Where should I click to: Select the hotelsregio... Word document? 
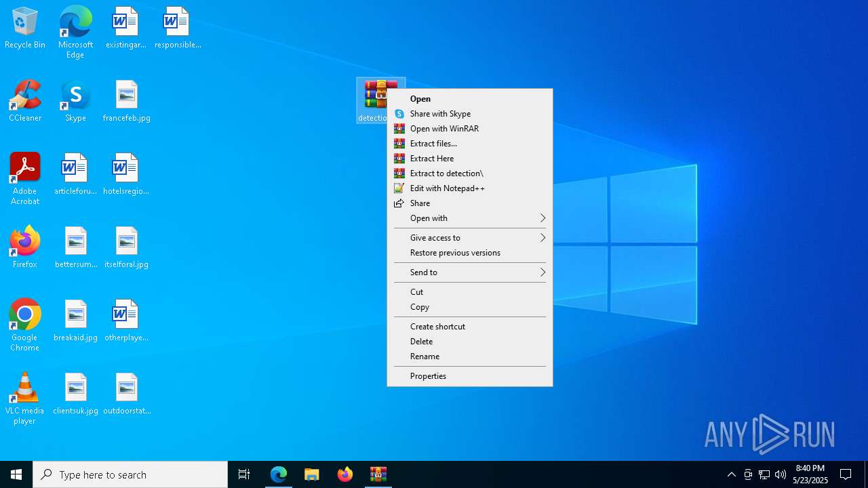tap(126, 175)
